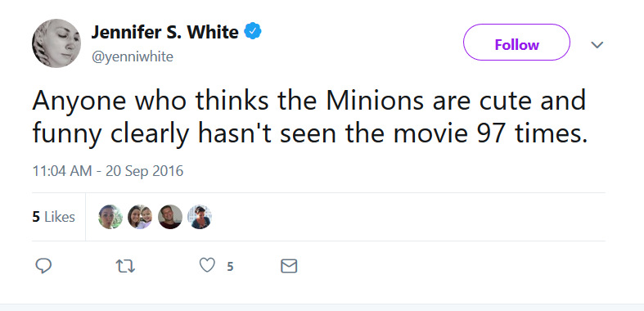Open the 11:04 AM - 20 Sep 2016 timestamp
This screenshot has width=644, height=311.
click(108, 171)
